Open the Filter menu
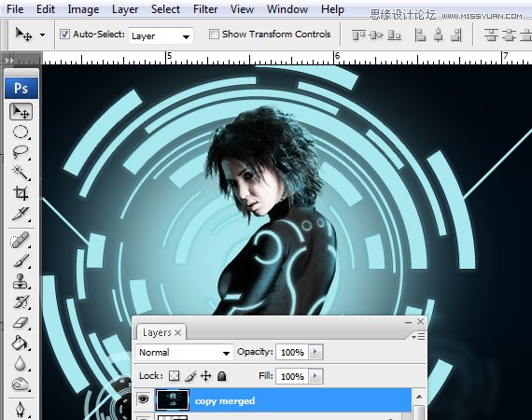Screen dimensions: 532x420 pos(205,9)
